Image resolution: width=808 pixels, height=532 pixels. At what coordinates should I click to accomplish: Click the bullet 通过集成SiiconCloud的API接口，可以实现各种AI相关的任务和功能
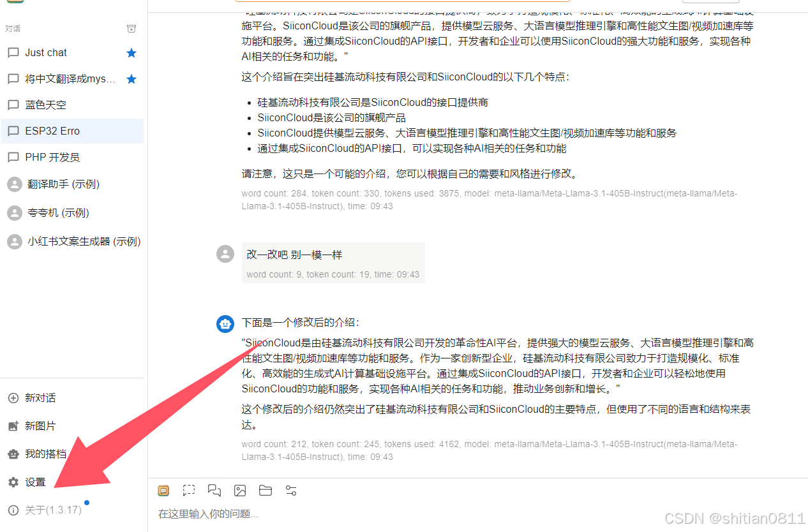pyautogui.click(x=412, y=148)
